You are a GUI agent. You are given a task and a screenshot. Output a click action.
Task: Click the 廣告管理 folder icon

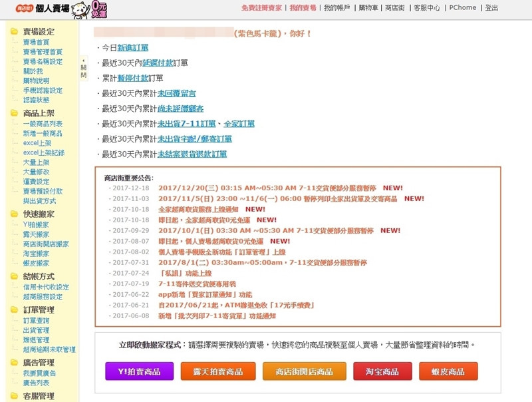pyautogui.click(x=14, y=362)
